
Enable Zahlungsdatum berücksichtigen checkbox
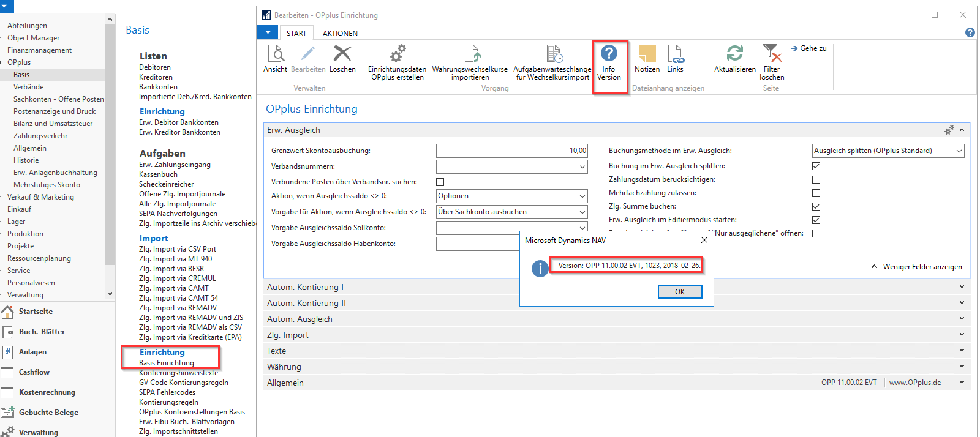click(x=816, y=179)
